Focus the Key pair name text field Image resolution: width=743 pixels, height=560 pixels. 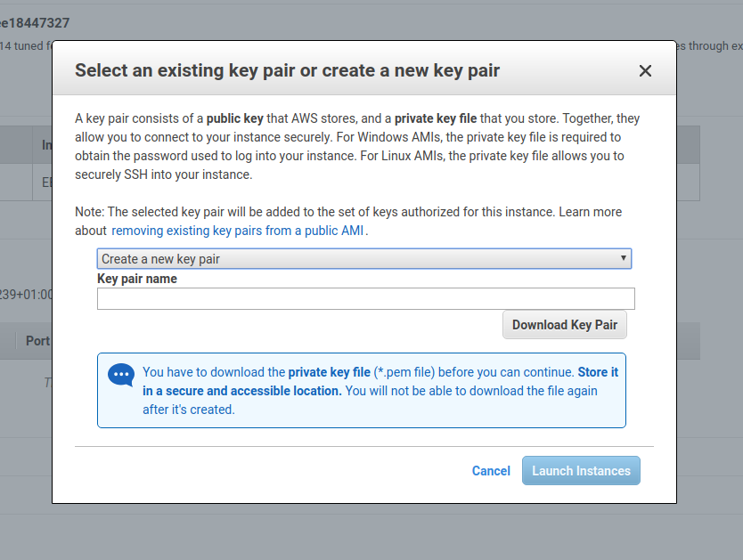[365, 298]
